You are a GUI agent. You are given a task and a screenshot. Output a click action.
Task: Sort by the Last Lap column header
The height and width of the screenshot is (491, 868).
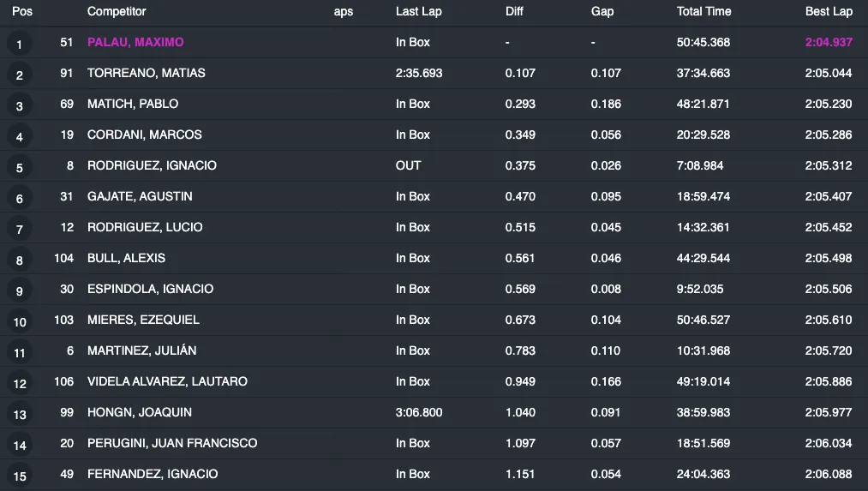418,12
